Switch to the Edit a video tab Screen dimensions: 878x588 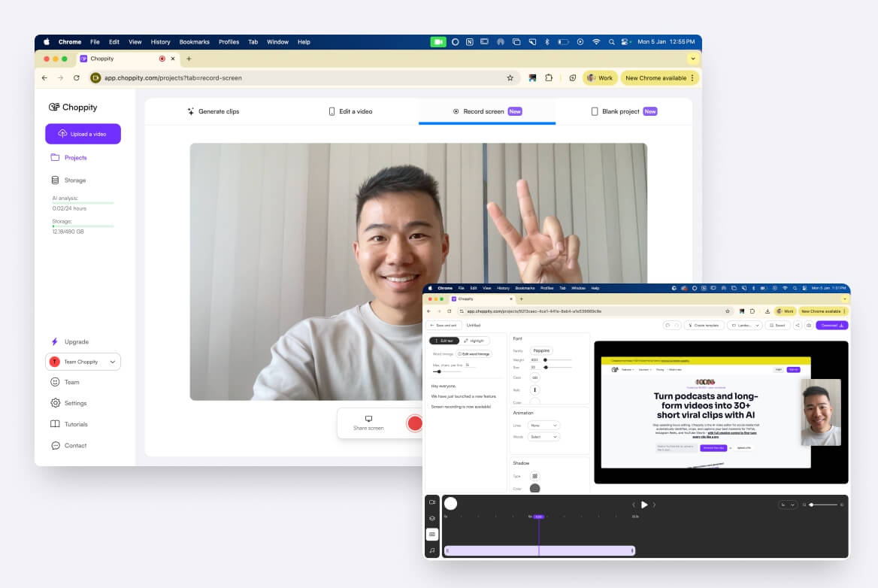(x=350, y=111)
